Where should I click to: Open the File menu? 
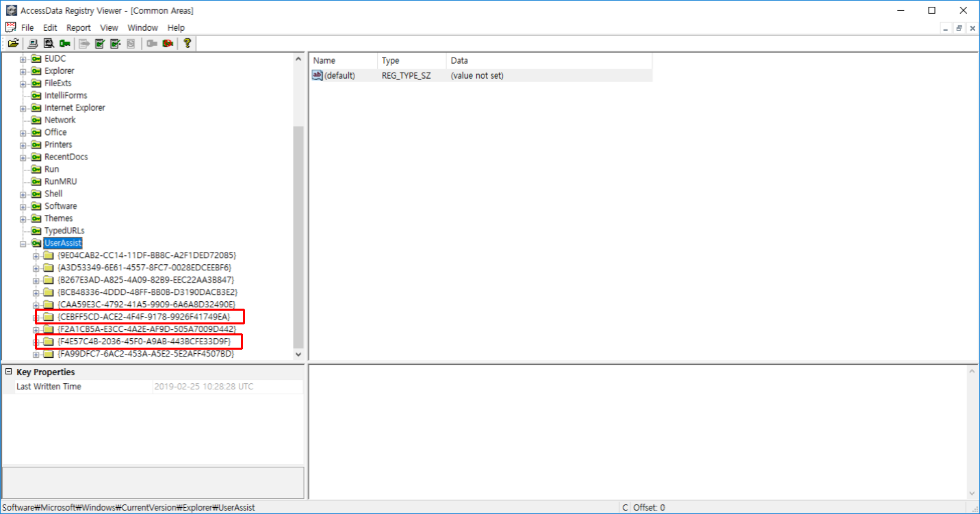click(x=27, y=27)
